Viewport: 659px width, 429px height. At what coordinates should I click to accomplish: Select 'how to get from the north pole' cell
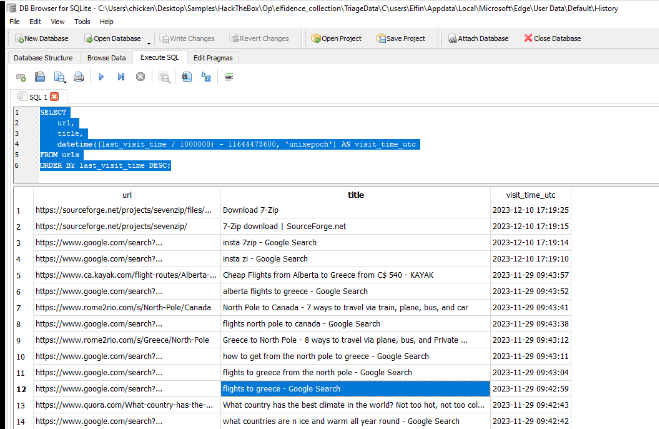356,356
